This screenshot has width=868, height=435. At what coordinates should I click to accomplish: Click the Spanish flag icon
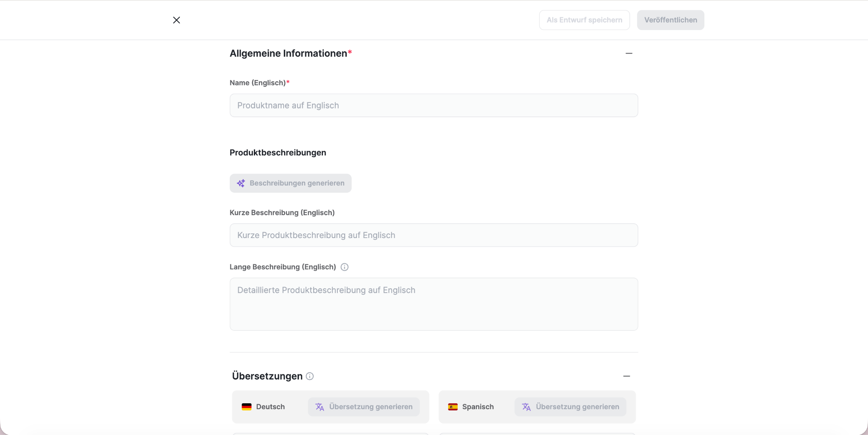(453, 407)
